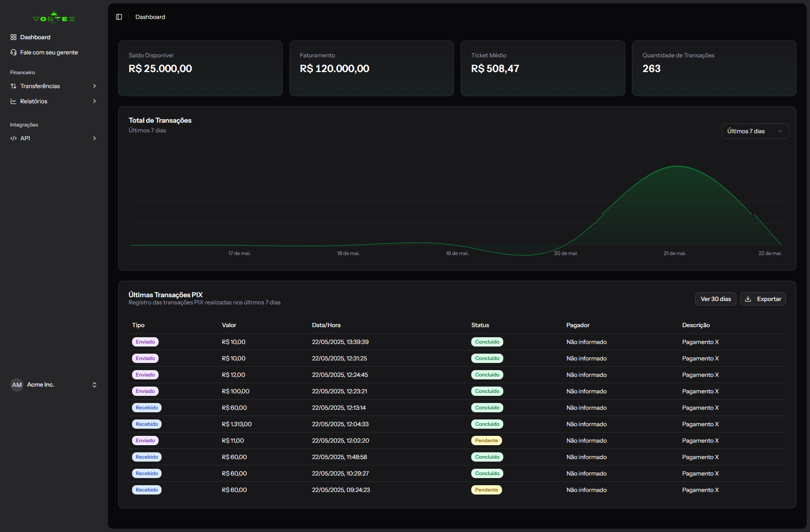Click the Faturamento card

tap(372, 68)
